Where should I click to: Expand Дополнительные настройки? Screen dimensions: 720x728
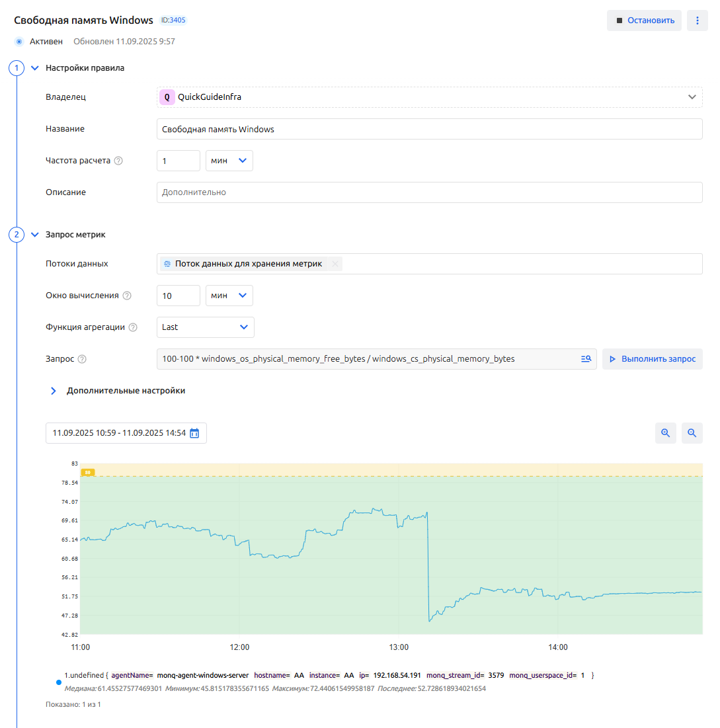point(54,391)
